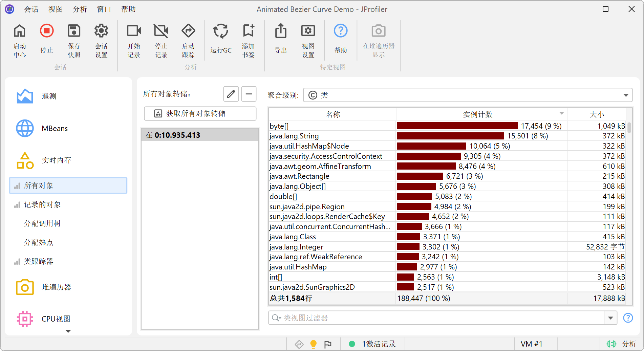644x351 pixels.
Task: Click pencil edit icon for object dump
Action: [231, 94]
